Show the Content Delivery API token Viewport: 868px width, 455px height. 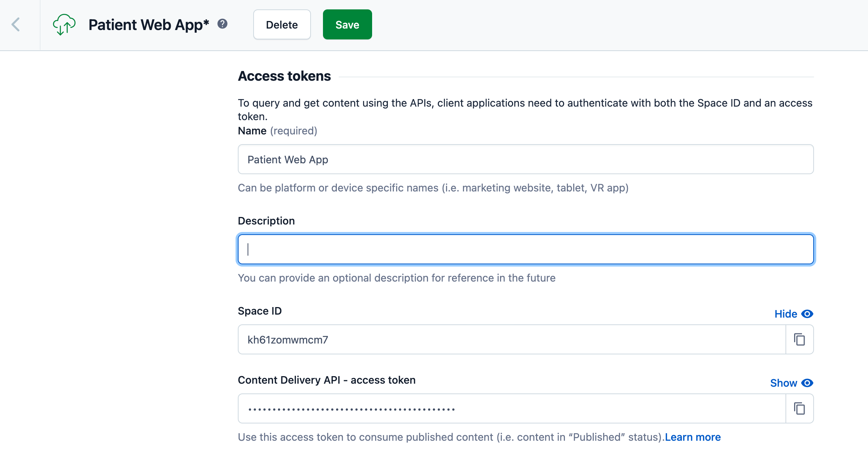tap(784, 383)
